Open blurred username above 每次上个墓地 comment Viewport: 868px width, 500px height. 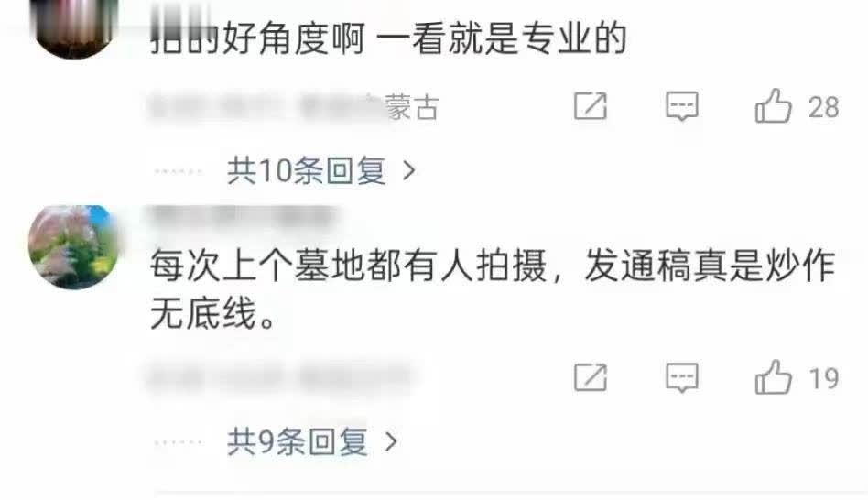(244, 216)
